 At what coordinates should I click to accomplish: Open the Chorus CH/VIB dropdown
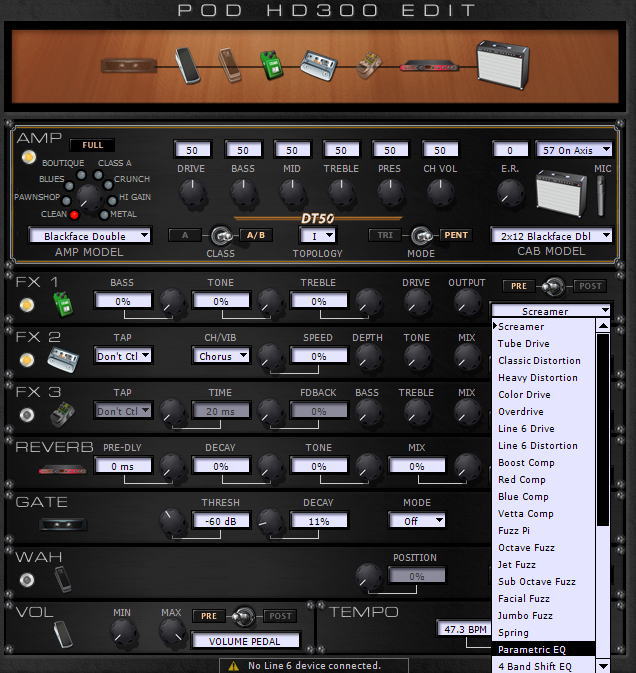click(x=220, y=356)
